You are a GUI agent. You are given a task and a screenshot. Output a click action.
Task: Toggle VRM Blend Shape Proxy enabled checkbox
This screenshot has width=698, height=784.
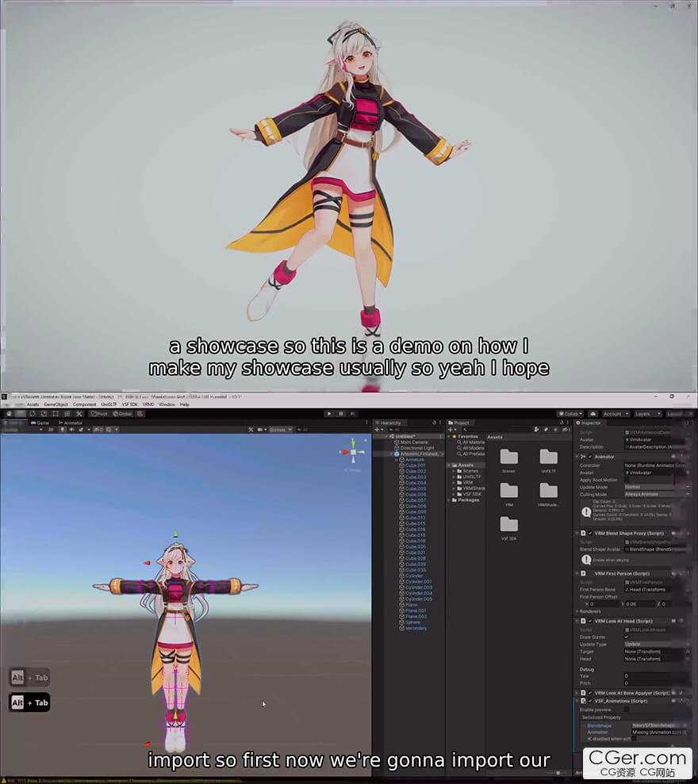590,533
